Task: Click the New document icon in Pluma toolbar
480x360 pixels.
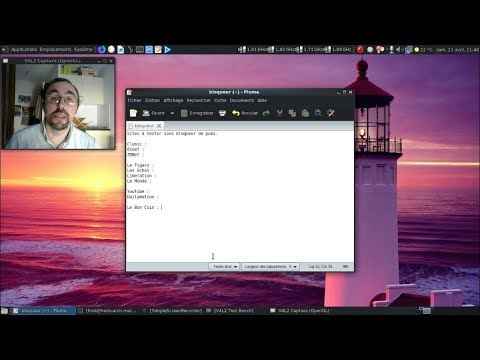Action: coord(133,113)
